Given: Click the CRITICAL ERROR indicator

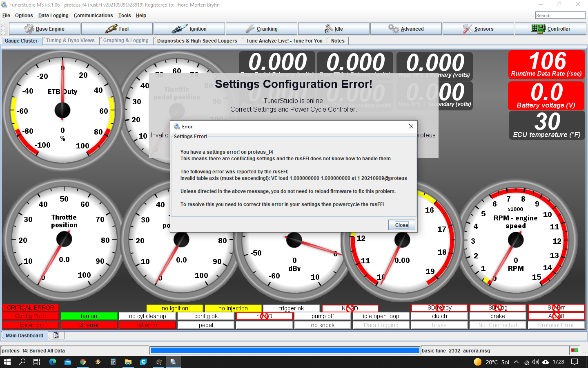Looking at the screenshot, I should pyautogui.click(x=31, y=307).
